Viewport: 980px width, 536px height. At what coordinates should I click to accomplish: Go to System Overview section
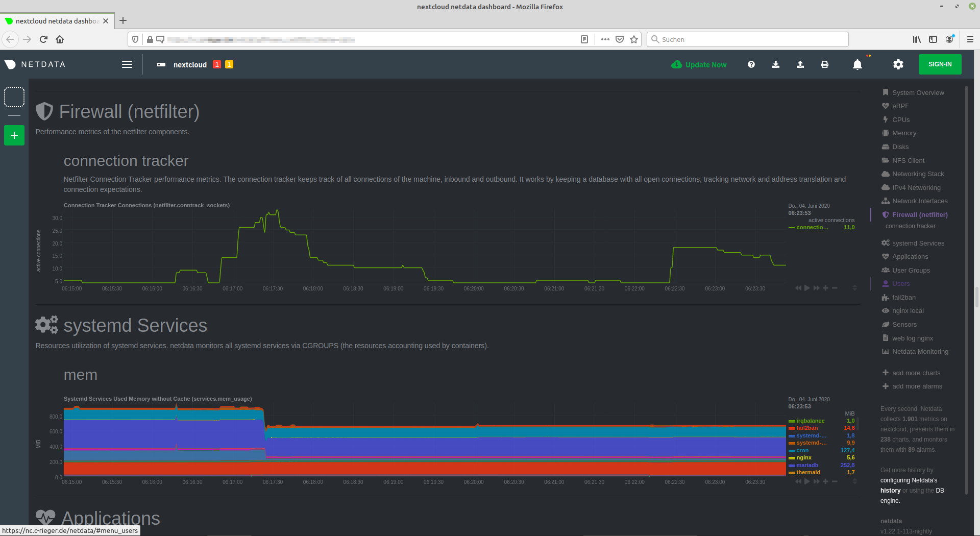point(914,92)
